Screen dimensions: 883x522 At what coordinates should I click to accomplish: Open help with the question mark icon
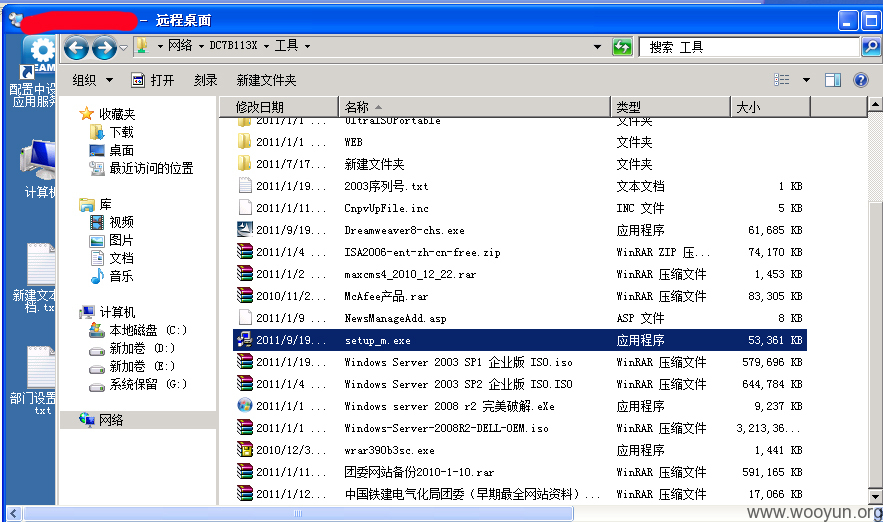(860, 80)
